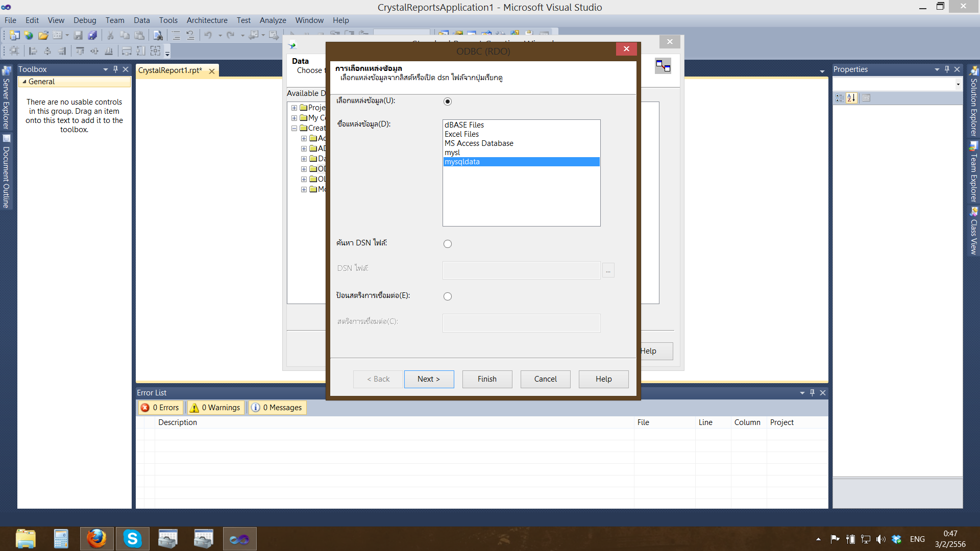Pin the Toolbox panel

pos(116,69)
